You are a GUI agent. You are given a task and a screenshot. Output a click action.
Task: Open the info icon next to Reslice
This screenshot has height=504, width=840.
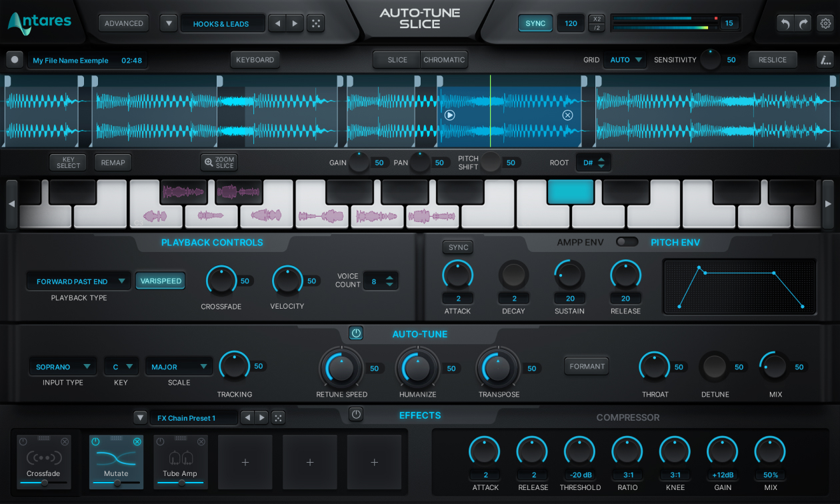coord(825,60)
